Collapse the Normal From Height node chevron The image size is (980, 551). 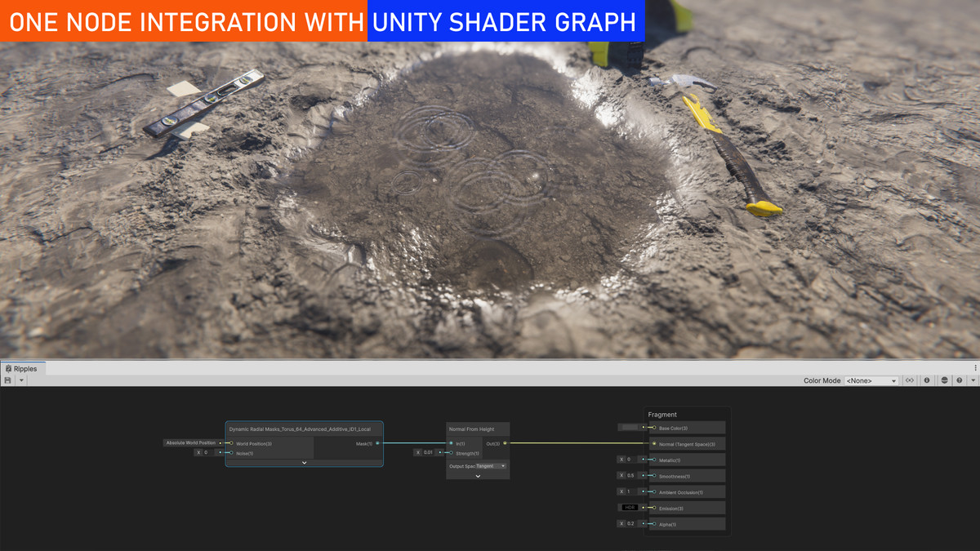tap(478, 476)
